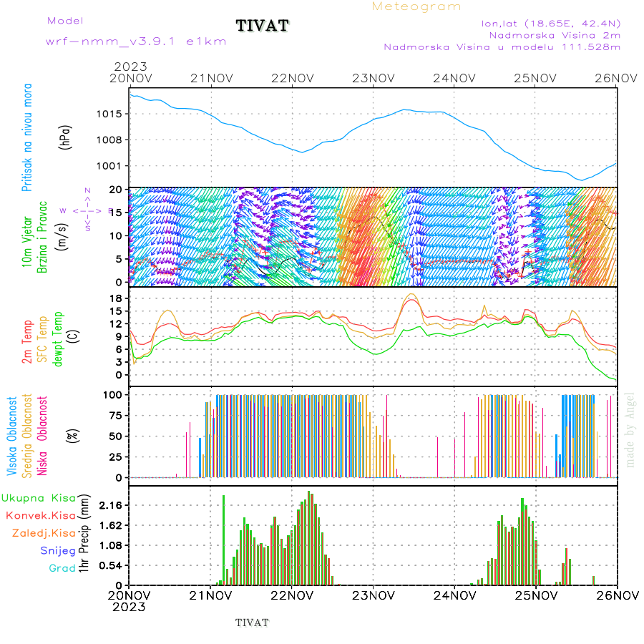
Task: Click the TIVAT title at top
Action: pyautogui.click(x=263, y=26)
